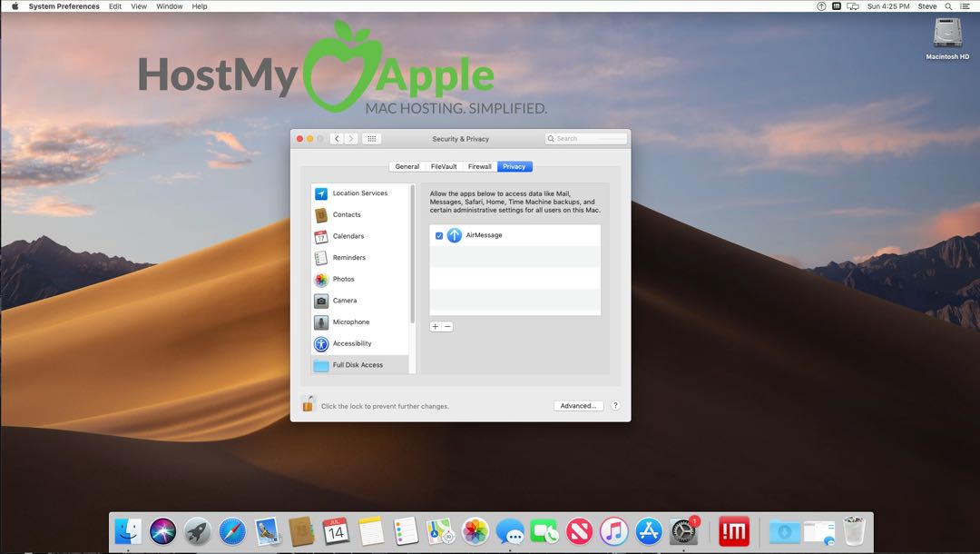This screenshot has width=980, height=554.
Task: Open FaceTime icon in the Dock
Action: [x=544, y=531]
